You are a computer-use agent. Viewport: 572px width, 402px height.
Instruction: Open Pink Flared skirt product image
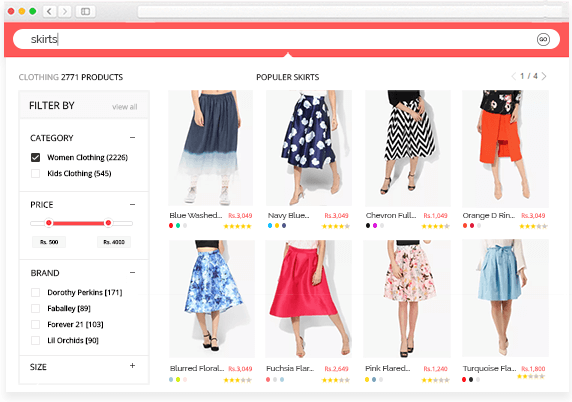pos(407,298)
